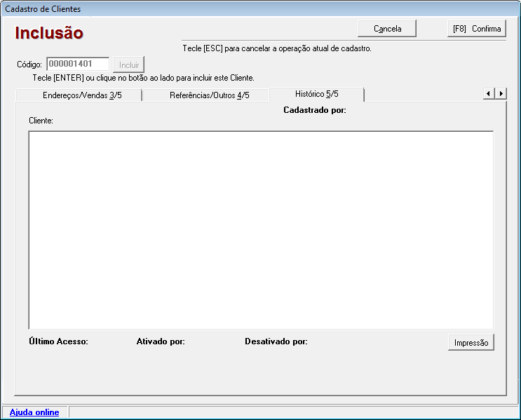Click the Incluir button beside Código
Viewport: 521px width, 420px height.
point(129,65)
